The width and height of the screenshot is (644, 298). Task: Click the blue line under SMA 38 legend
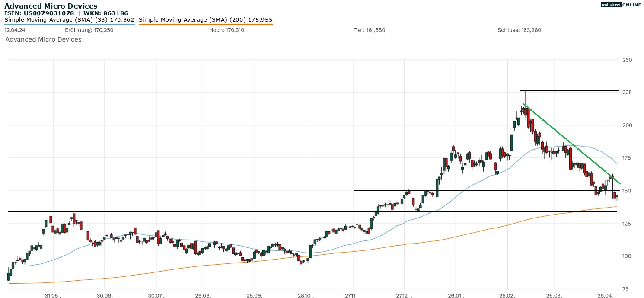click(69, 24)
